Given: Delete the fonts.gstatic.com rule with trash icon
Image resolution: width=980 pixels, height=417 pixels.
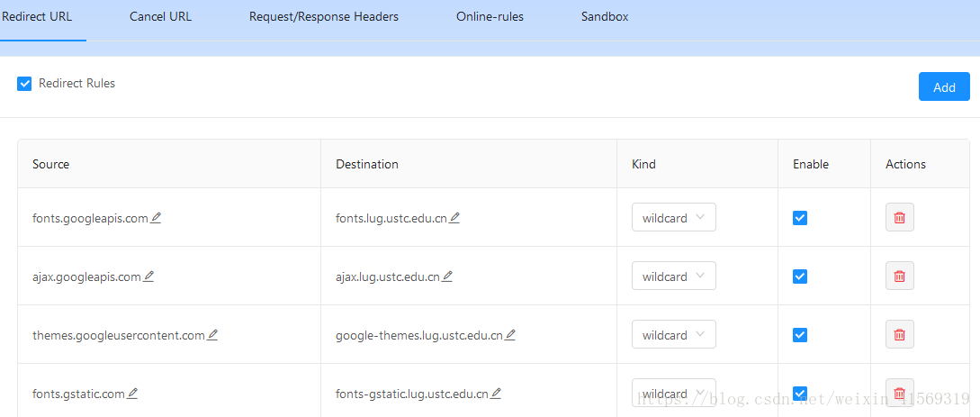Looking at the screenshot, I should 899,394.
